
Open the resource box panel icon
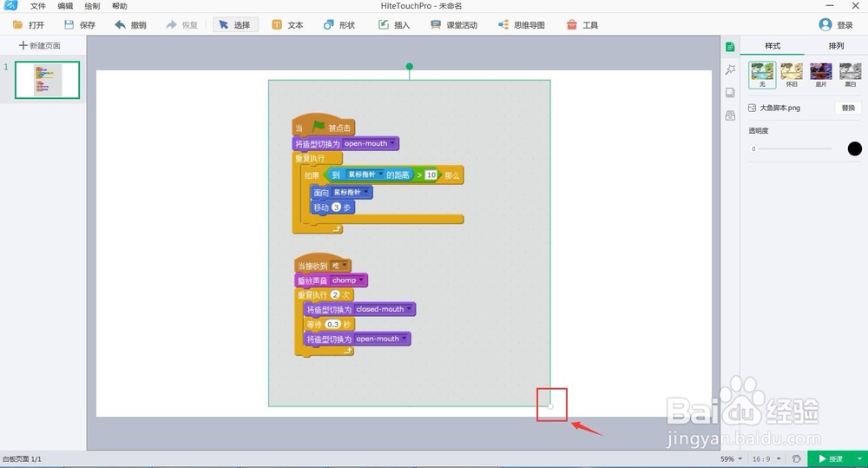[730, 115]
